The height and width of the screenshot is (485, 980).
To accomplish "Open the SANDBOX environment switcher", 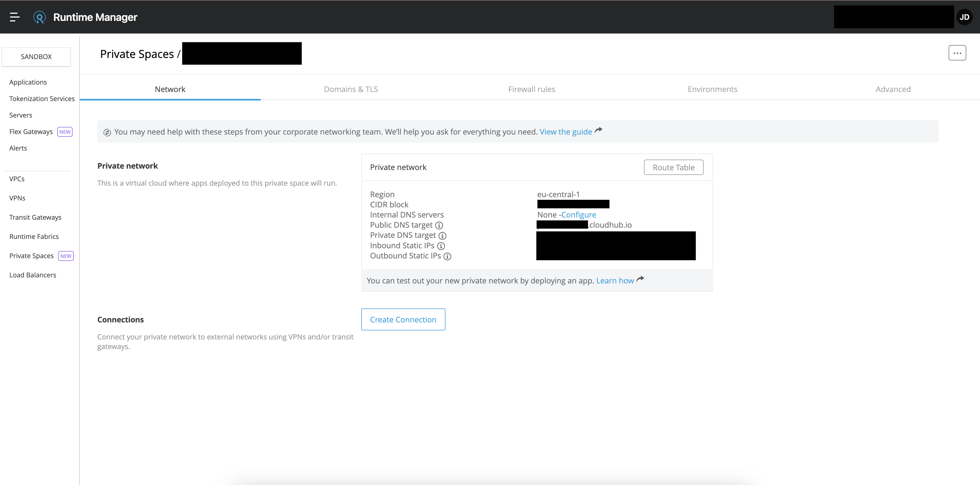I will (36, 57).
